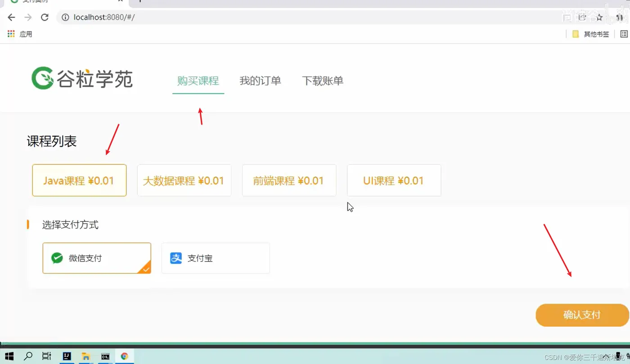Click the Alipay blue icon
This screenshot has width=630, height=364.
coord(176,258)
